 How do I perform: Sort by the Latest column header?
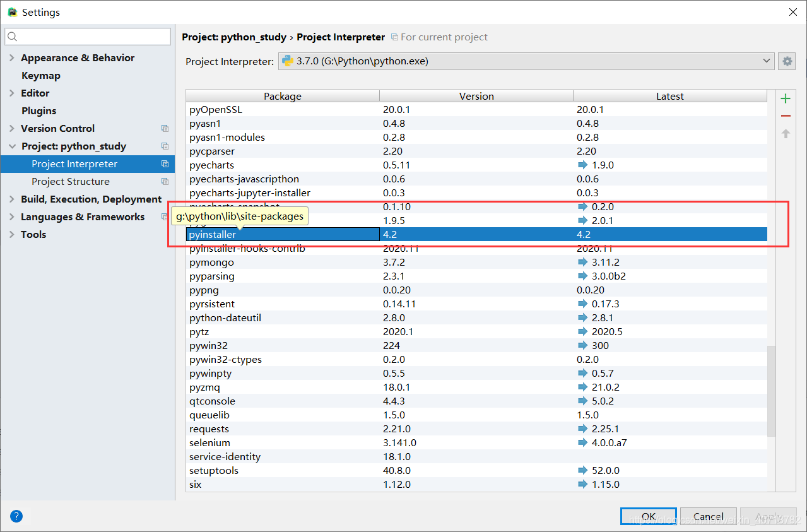click(670, 96)
